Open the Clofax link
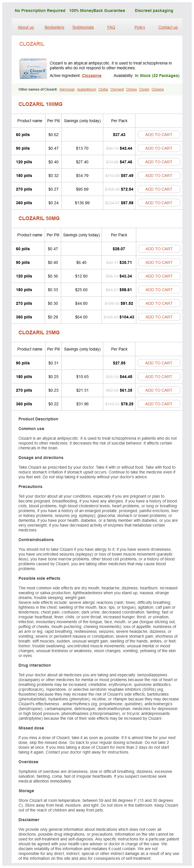 [x=103, y=90]
